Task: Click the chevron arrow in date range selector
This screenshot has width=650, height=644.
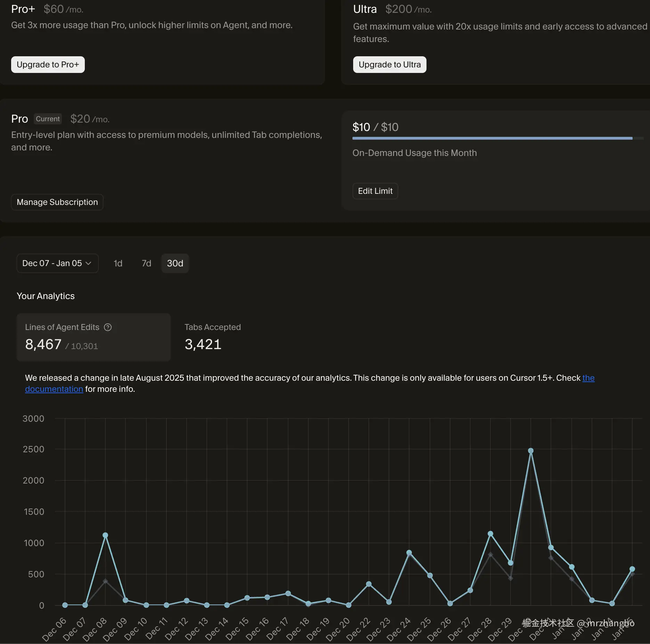Action: point(88,263)
